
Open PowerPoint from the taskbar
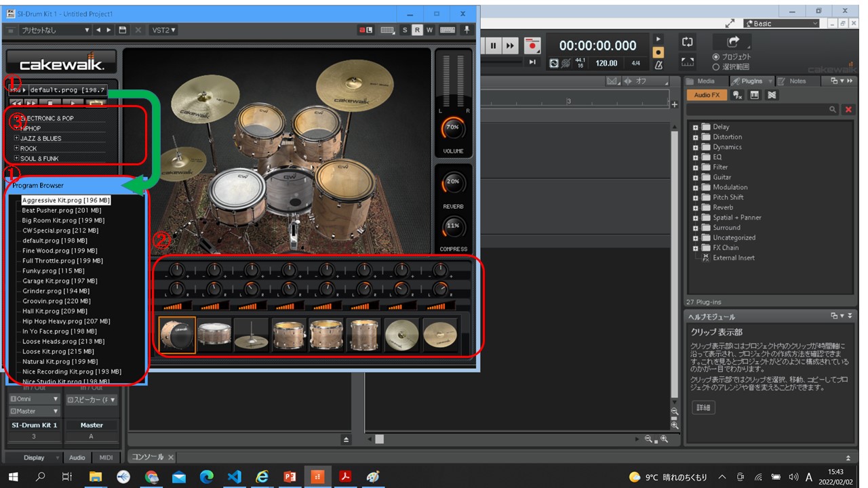tap(290, 476)
